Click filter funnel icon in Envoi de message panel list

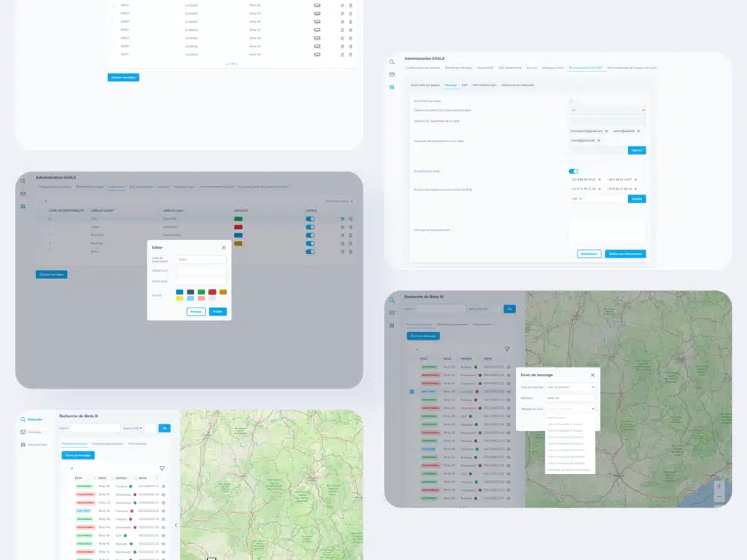click(x=507, y=349)
